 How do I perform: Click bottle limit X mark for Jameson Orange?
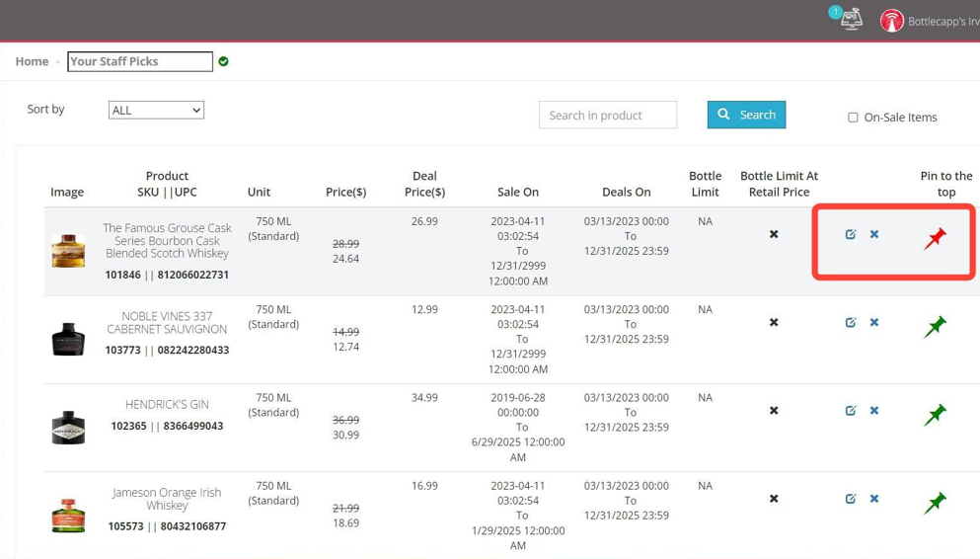774,499
